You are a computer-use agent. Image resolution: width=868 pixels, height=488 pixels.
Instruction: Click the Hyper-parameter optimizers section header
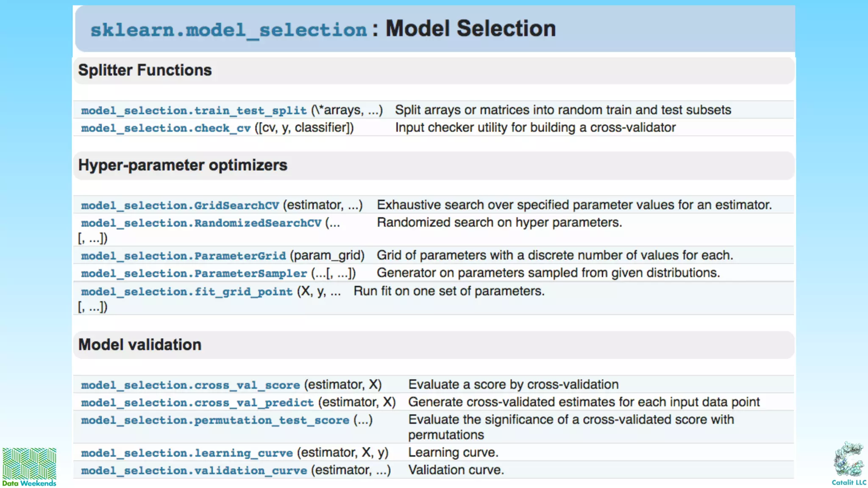[x=183, y=165]
